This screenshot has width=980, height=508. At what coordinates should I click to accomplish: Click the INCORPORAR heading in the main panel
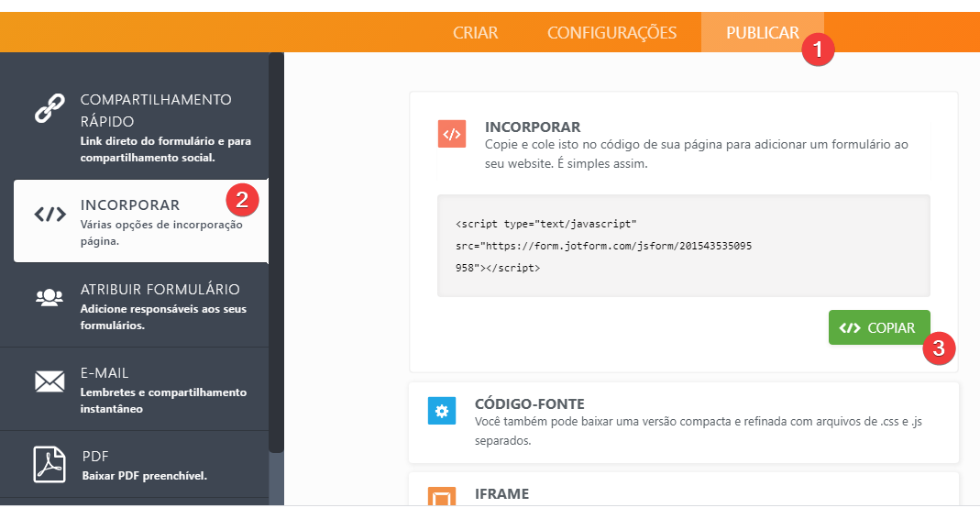tap(533, 127)
